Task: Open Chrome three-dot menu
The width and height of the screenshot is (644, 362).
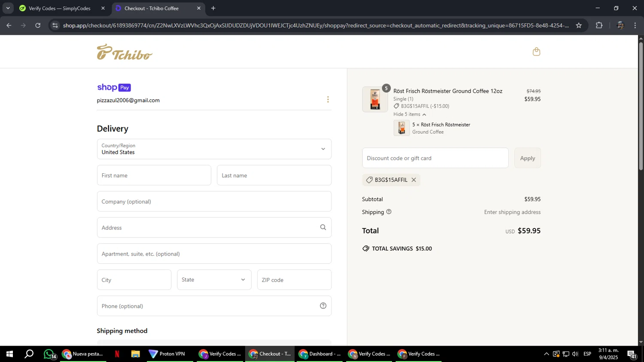Action: tap(635, 25)
